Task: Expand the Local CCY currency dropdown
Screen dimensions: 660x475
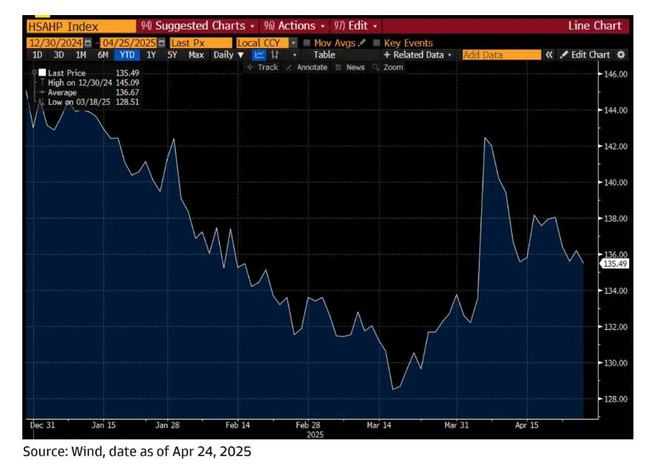Action: coord(293,43)
